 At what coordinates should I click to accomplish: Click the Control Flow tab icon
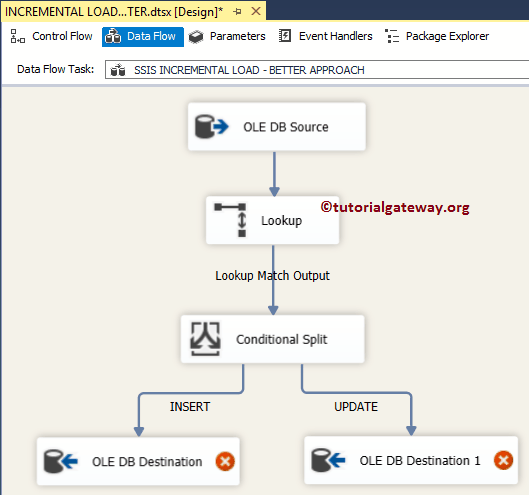[x=18, y=36]
